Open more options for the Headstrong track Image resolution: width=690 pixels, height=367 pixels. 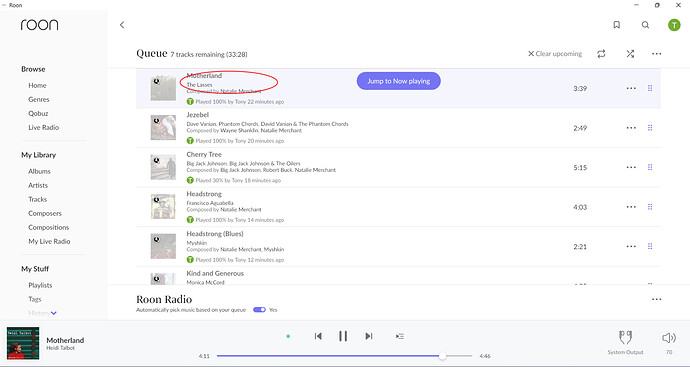631,207
